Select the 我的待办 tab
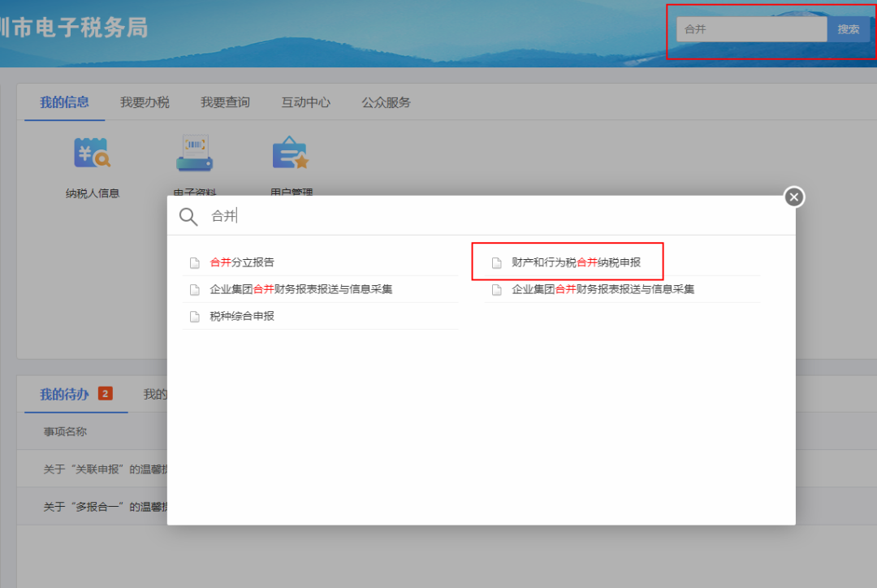Screen dimensions: 877x588 [65, 395]
